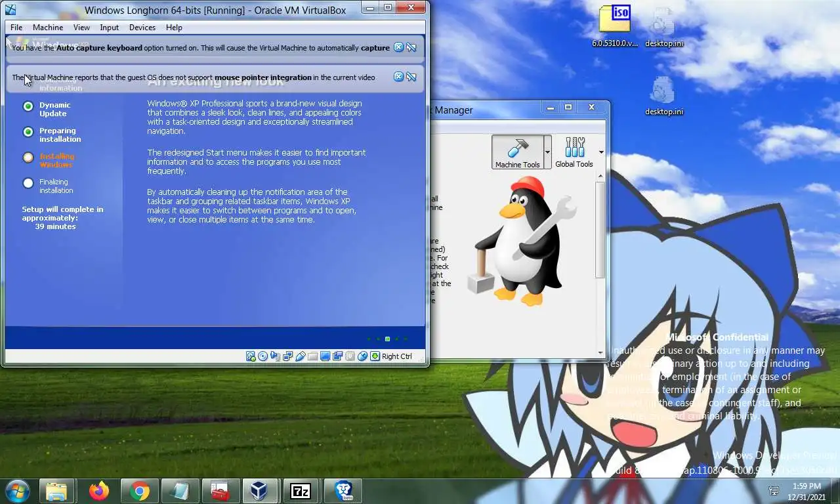Click the Manager window vertical scrollbar
The width and height of the screenshot is (840, 504).
pyautogui.click(x=600, y=230)
